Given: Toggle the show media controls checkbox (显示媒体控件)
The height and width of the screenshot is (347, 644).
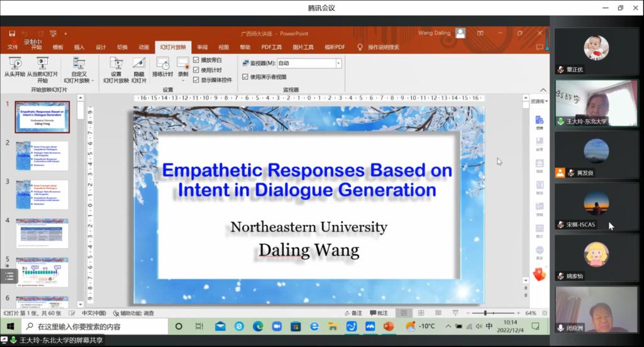Looking at the screenshot, I should 196,80.
